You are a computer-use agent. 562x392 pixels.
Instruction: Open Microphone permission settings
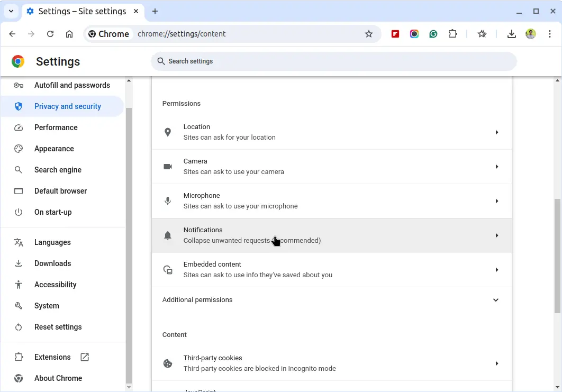pyautogui.click(x=332, y=201)
